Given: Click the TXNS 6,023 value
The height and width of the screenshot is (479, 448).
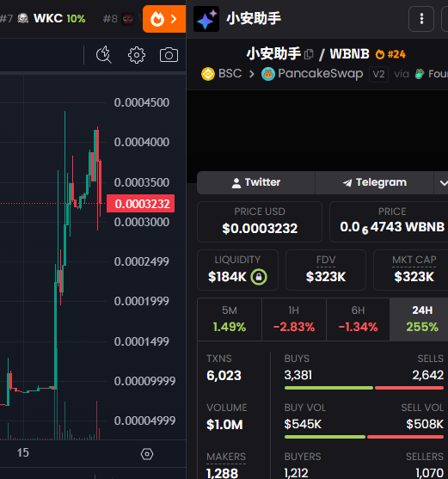Looking at the screenshot, I should (x=224, y=376).
